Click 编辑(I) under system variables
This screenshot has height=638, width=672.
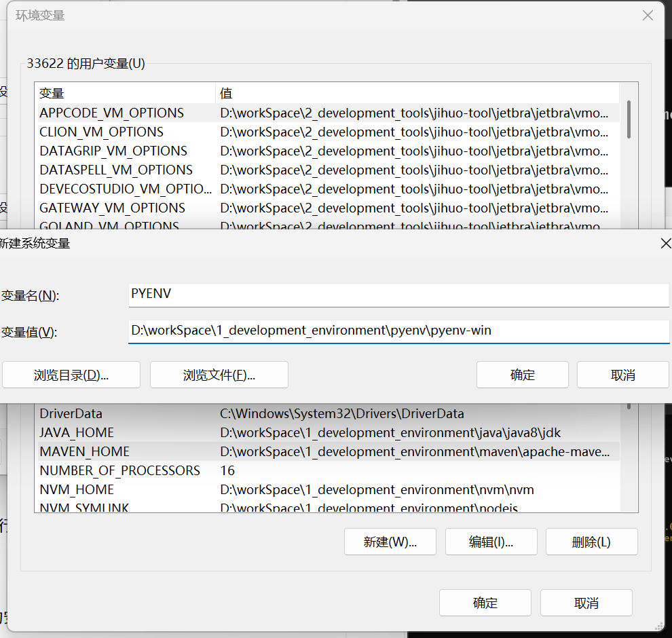click(491, 542)
